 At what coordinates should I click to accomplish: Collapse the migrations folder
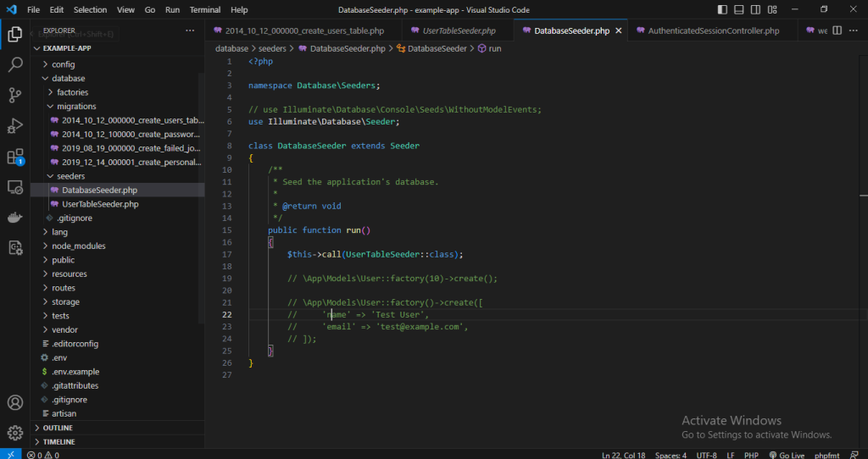click(x=75, y=106)
